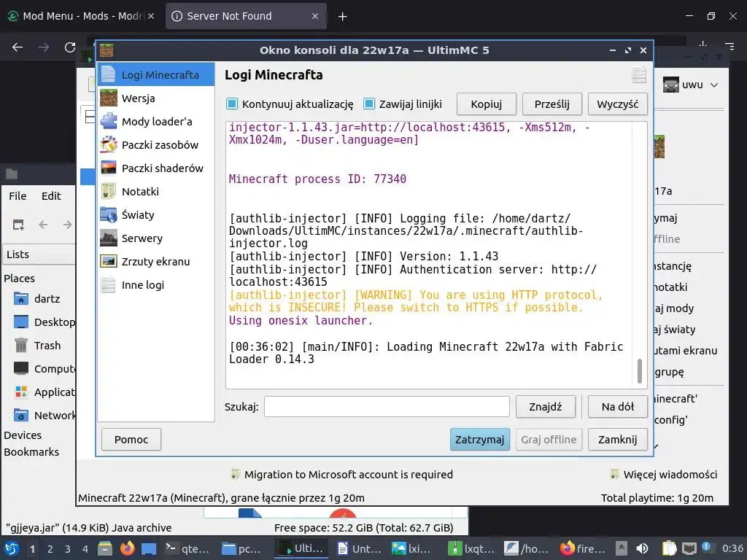The height and width of the screenshot is (560, 747).
Task: Open Notatki notes icon
Action: 109,192
